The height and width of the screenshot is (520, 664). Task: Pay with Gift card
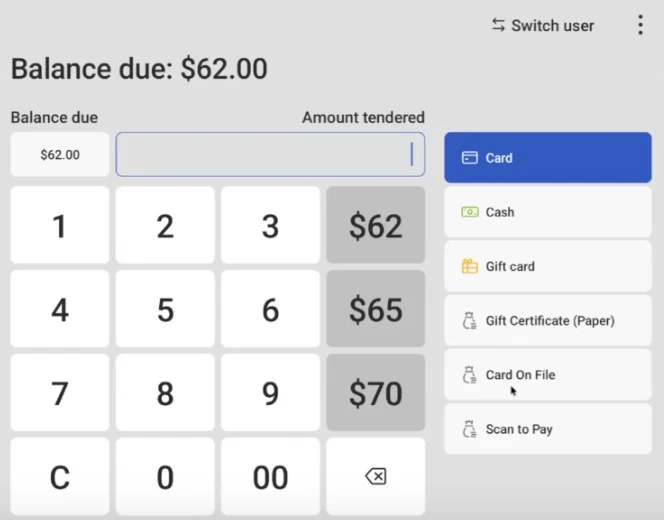tap(548, 266)
